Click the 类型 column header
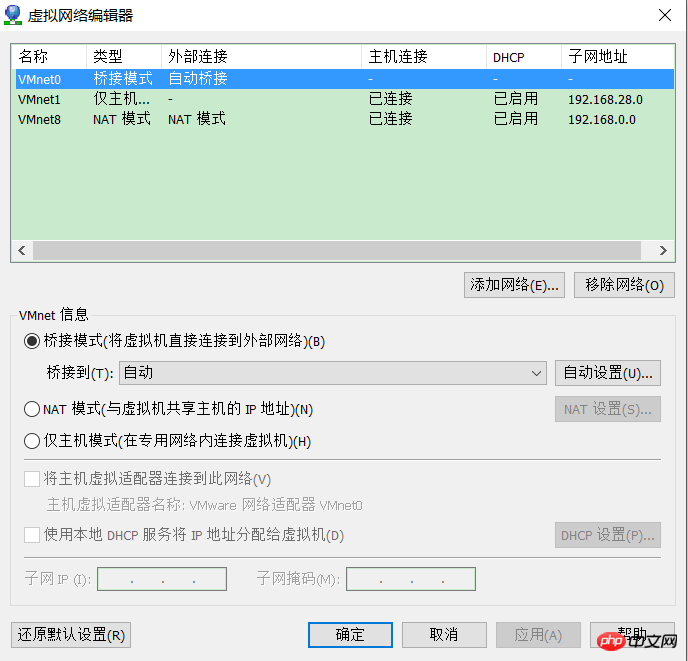 click(x=124, y=57)
